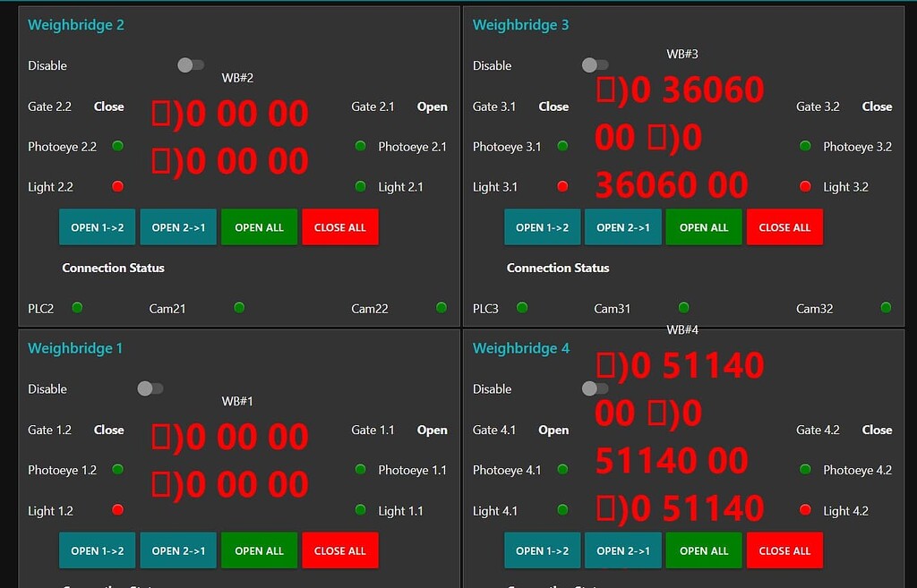Click the Photoeye 2.1 green indicator

pos(360,146)
